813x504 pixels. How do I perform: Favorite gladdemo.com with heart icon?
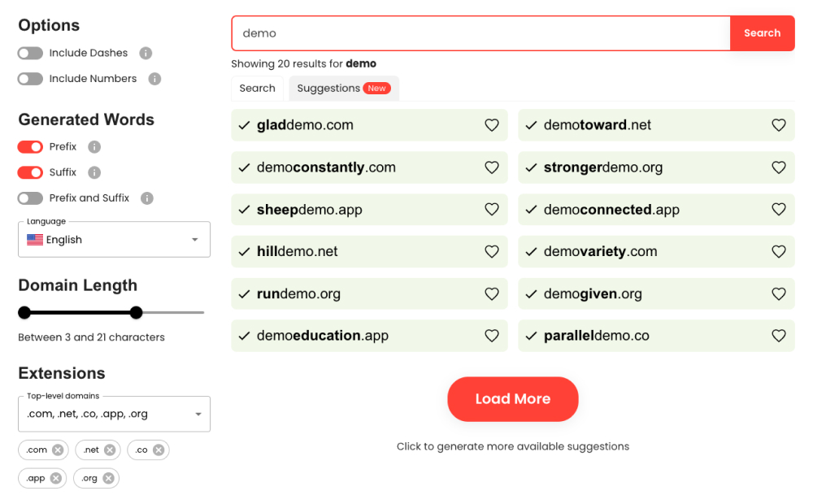pos(492,125)
